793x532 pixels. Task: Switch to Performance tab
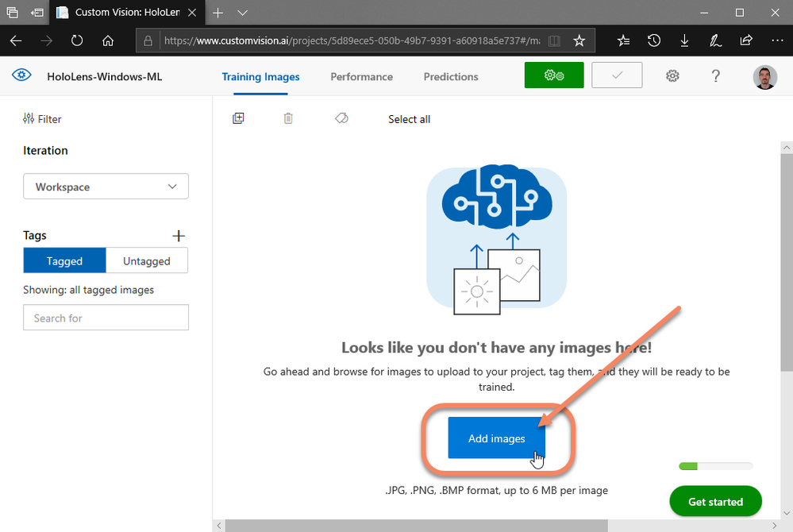pos(362,77)
